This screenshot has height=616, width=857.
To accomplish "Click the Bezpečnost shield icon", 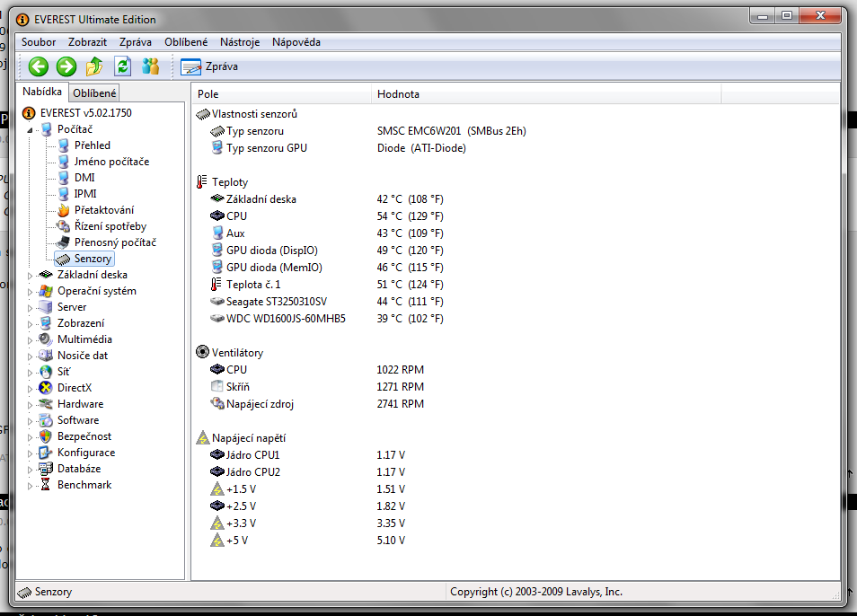I will [x=46, y=436].
